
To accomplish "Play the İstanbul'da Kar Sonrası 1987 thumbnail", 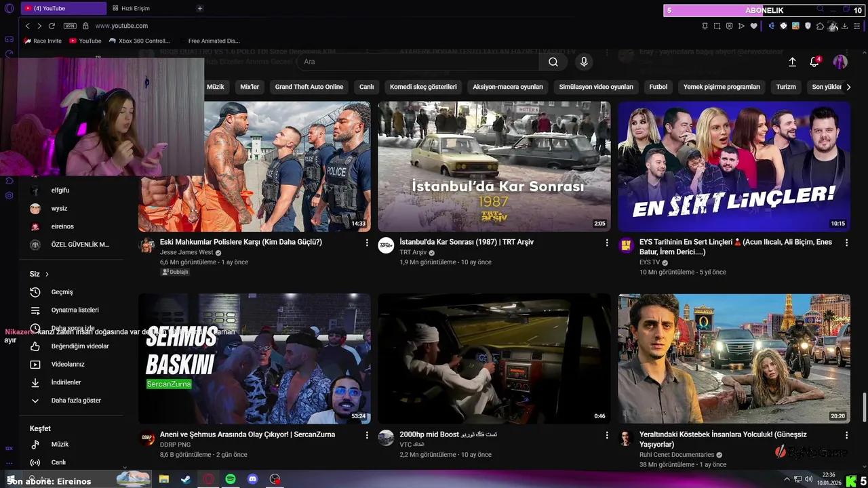I will 494,167.
